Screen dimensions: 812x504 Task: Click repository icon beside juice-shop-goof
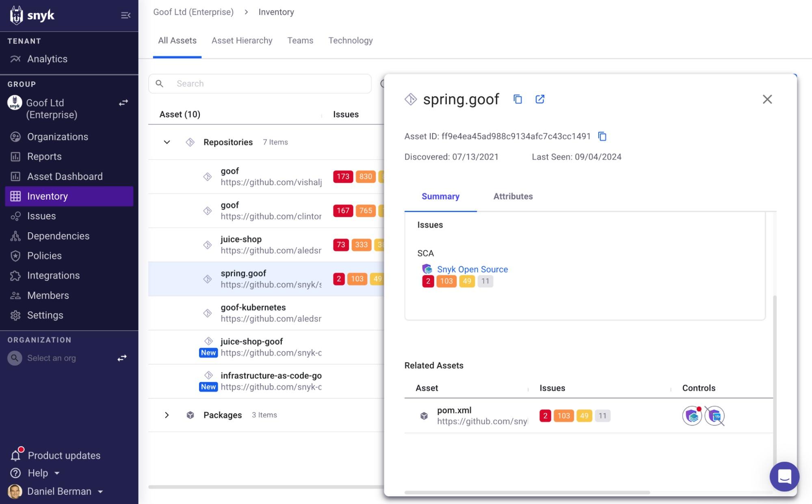(x=208, y=341)
